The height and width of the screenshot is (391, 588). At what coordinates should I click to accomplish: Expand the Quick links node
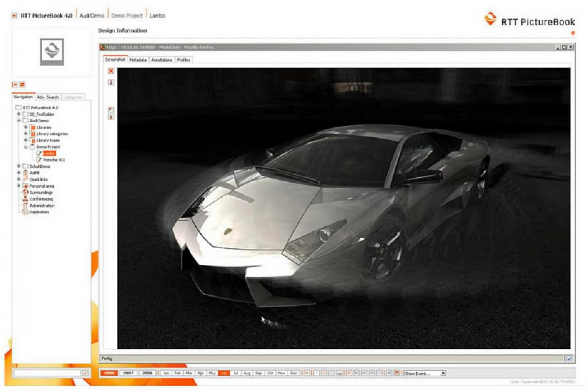19,179
